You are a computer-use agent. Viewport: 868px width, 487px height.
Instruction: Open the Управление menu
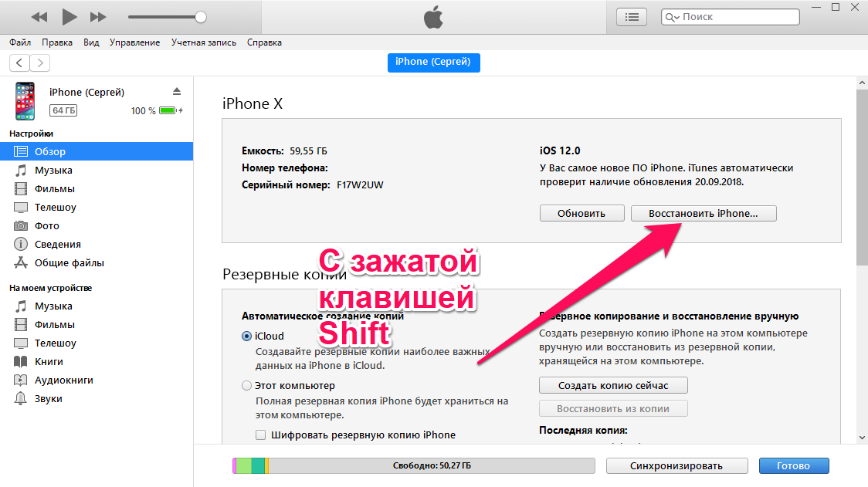point(134,42)
